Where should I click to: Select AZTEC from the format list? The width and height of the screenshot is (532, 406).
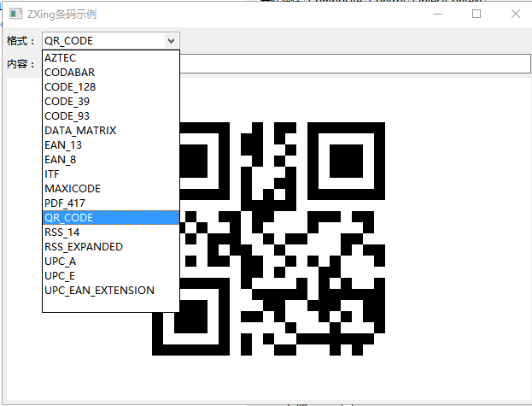coord(111,58)
